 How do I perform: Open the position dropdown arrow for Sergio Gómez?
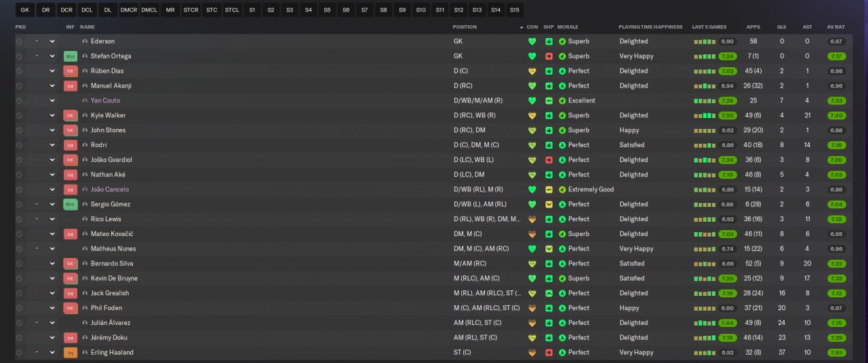[x=52, y=204]
